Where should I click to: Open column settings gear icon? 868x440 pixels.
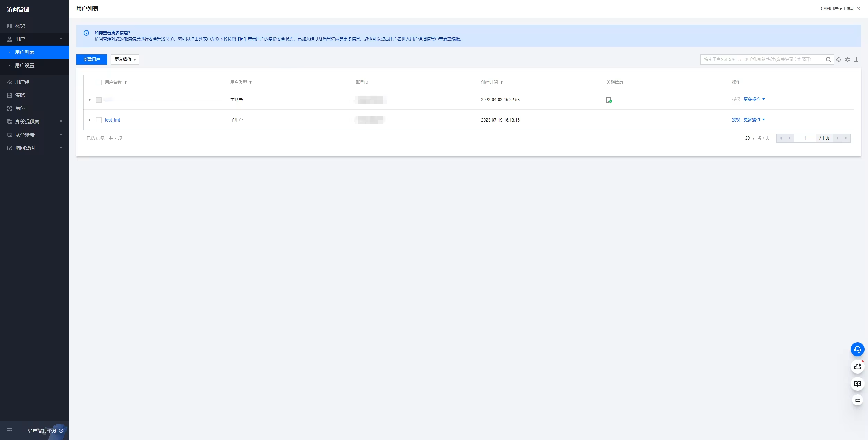848,60
